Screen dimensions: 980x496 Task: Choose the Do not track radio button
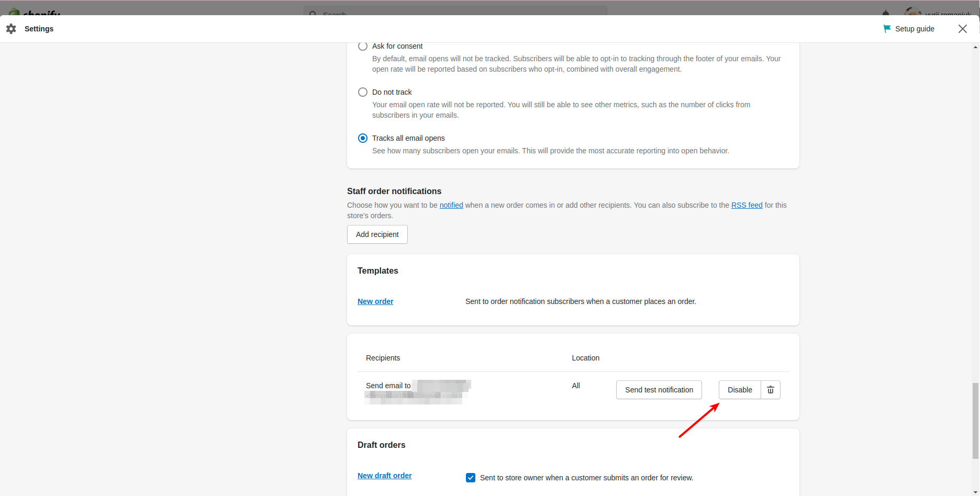point(363,92)
